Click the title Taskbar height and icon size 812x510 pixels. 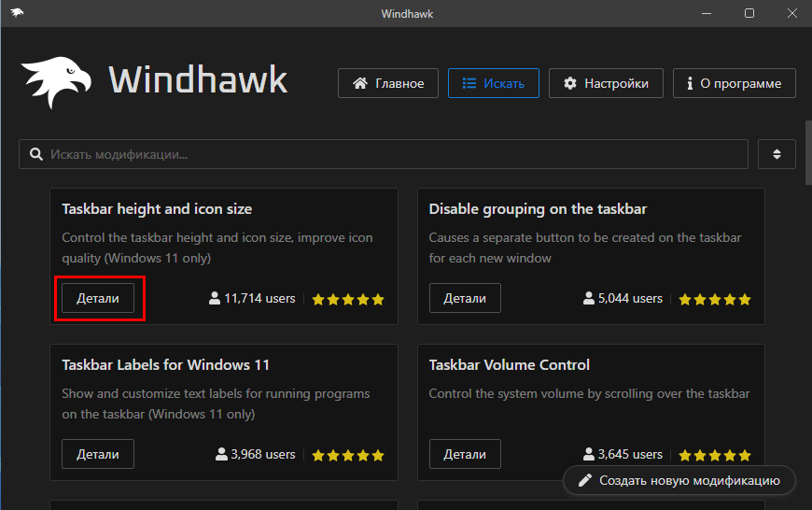[x=157, y=209]
